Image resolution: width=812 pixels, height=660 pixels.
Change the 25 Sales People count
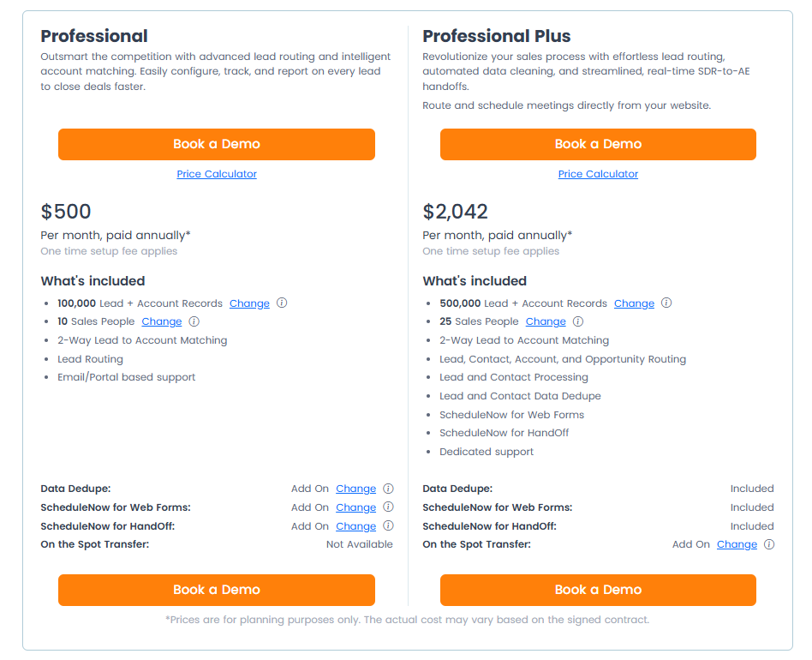546,321
